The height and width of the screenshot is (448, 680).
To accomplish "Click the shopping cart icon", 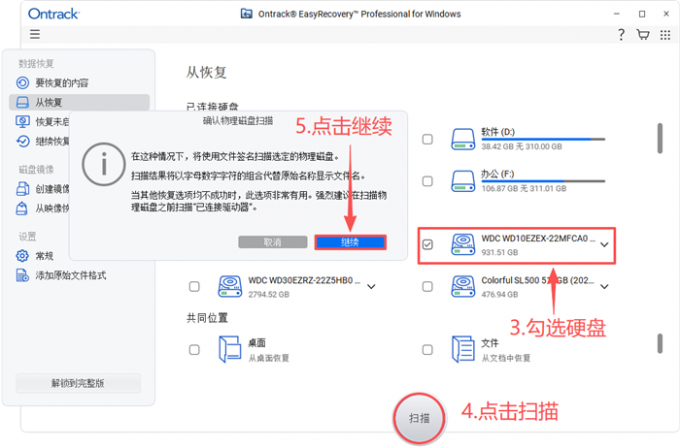I will pos(643,34).
